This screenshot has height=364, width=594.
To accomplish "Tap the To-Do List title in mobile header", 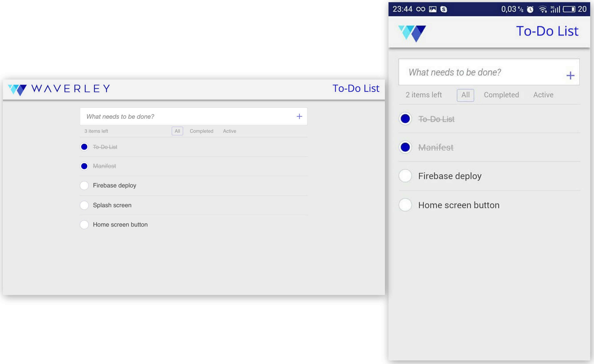I will click(547, 31).
